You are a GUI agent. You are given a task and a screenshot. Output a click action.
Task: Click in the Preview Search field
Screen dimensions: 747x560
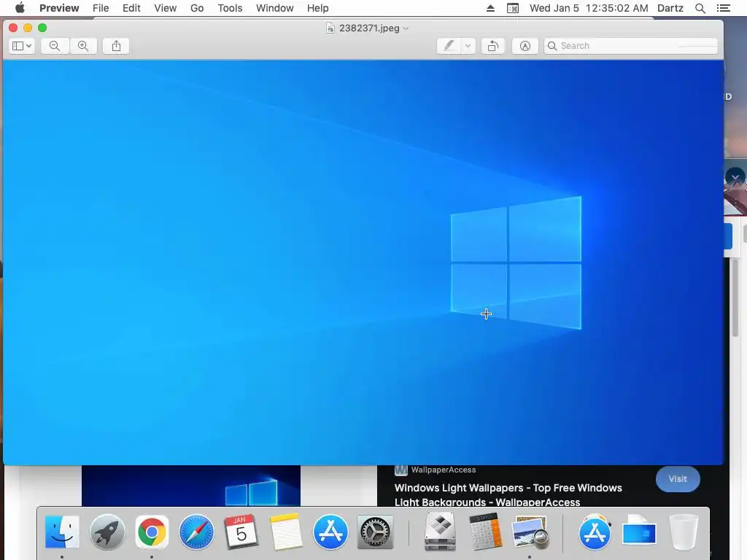pos(631,46)
